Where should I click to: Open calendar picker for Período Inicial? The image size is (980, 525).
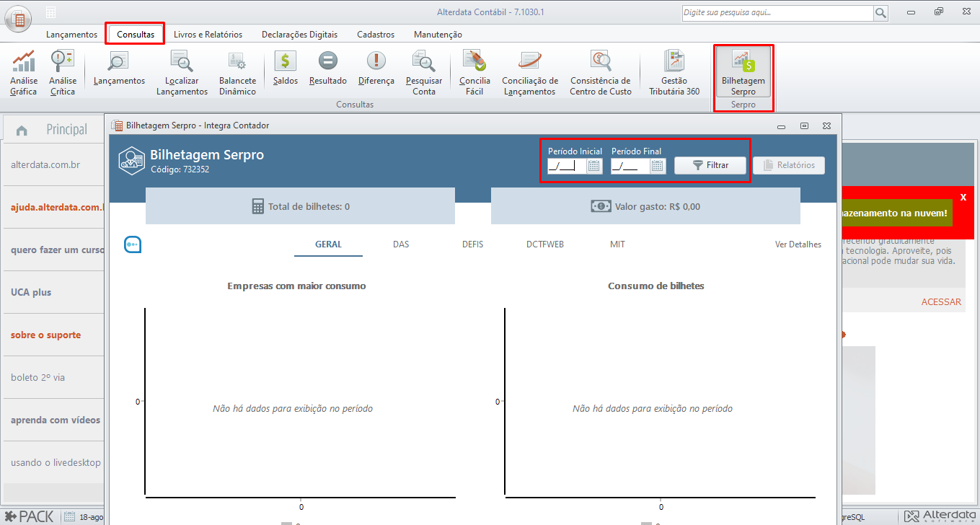tap(594, 166)
